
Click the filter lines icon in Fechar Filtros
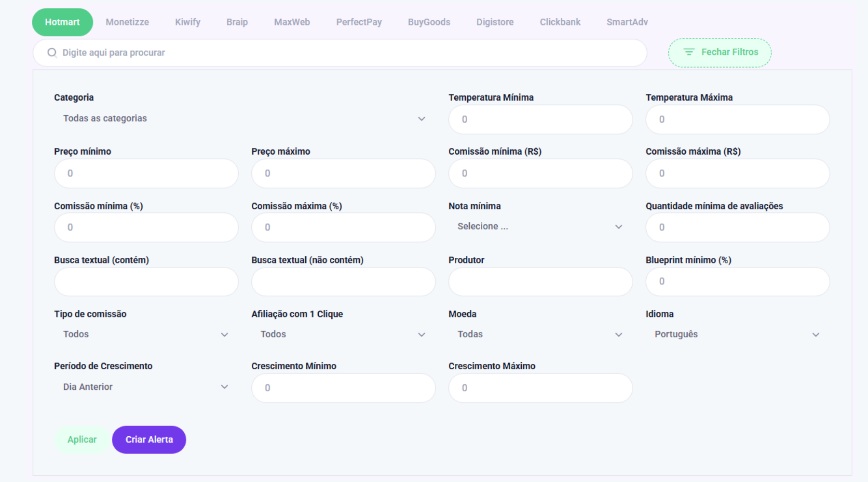pyautogui.click(x=689, y=52)
